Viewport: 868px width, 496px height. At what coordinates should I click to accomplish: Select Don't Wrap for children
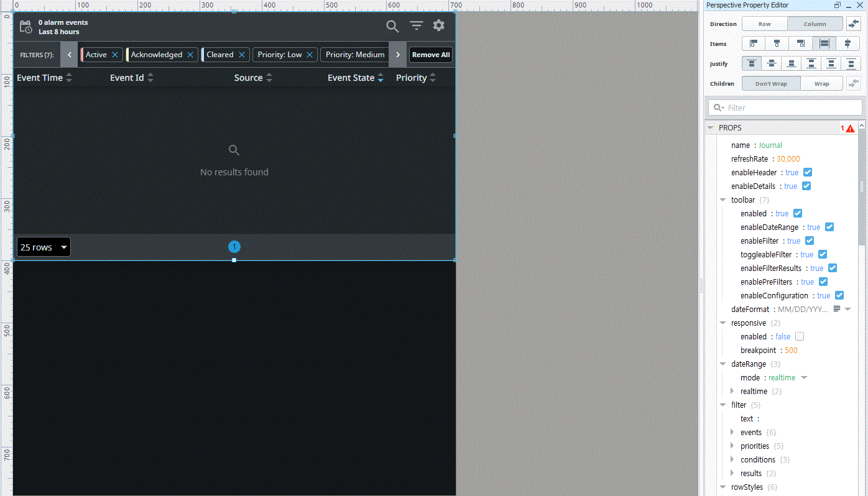[x=771, y=84]
